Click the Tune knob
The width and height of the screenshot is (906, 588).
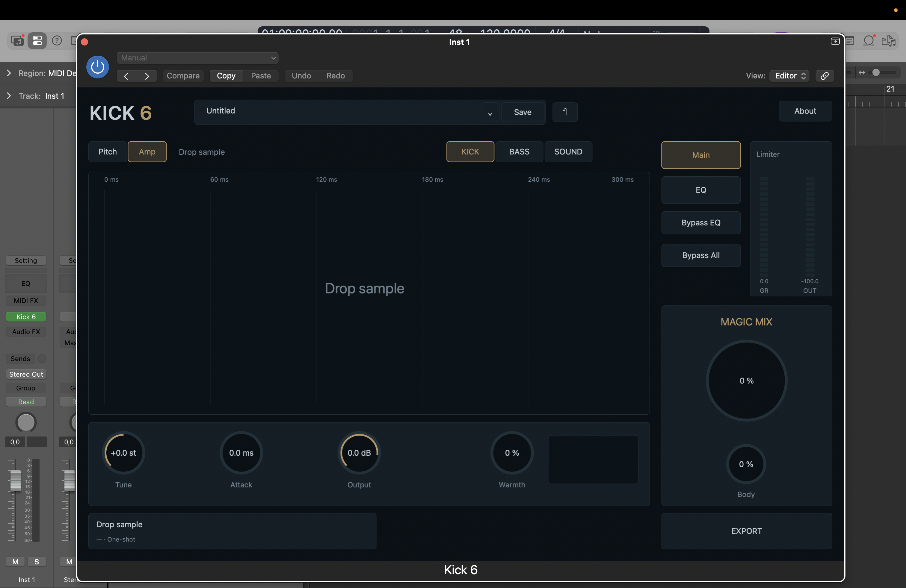click(x=123, y=453)
